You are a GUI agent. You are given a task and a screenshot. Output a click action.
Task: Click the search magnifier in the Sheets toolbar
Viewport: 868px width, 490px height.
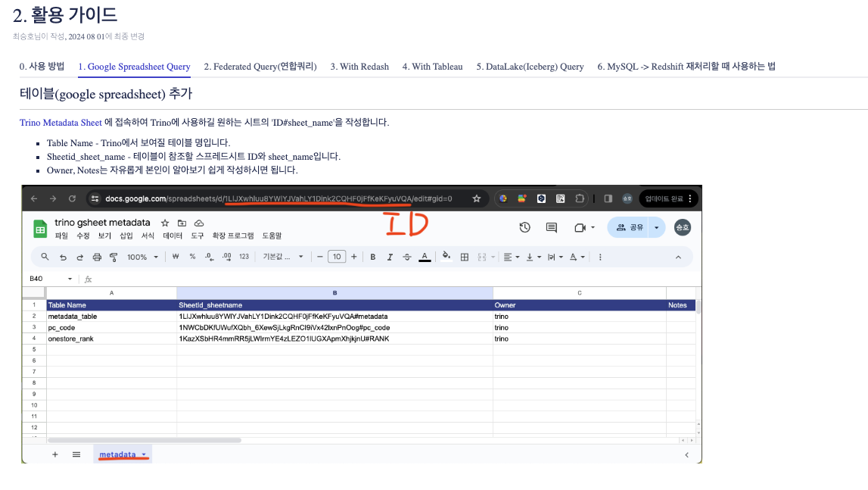coord(45,257)
